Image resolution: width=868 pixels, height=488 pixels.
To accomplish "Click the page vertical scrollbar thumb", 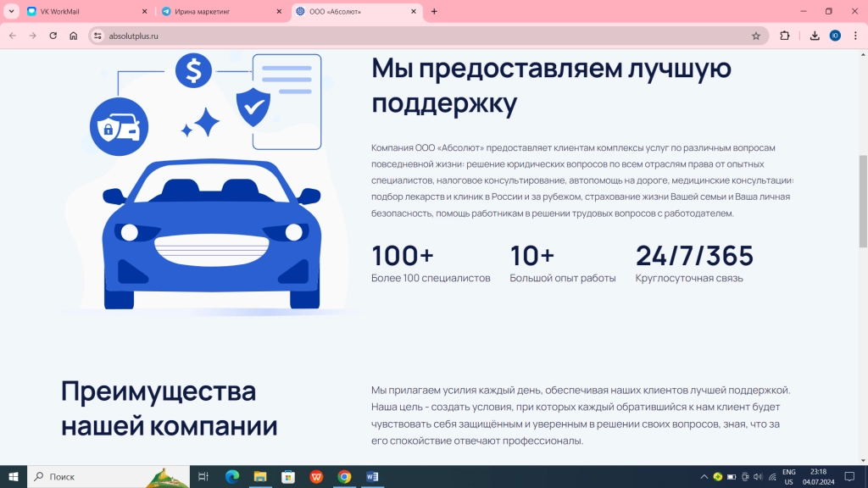I will click(x=863, y=202).
